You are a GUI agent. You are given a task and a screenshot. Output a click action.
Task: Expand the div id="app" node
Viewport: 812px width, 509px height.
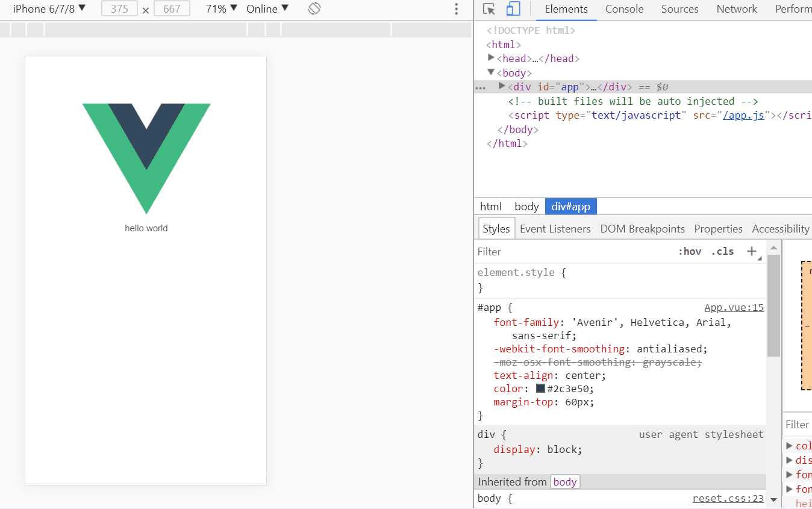point(502,86)
